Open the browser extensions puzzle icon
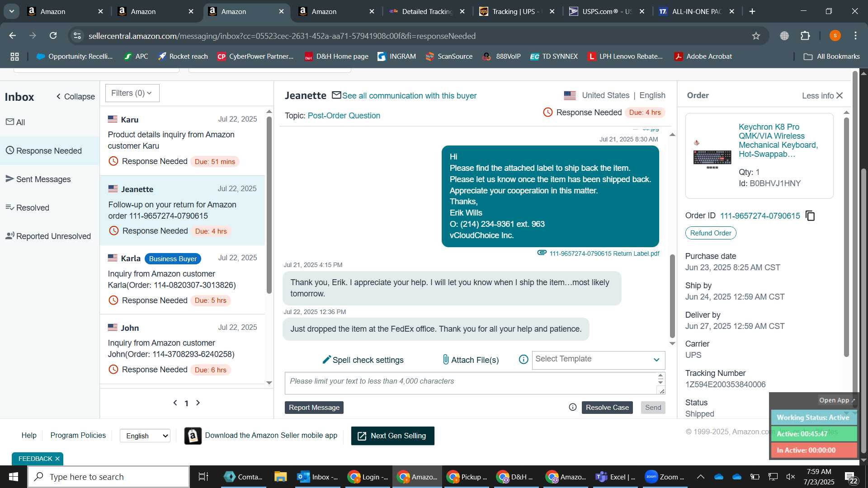868x488 pixels. coord(805,36)
